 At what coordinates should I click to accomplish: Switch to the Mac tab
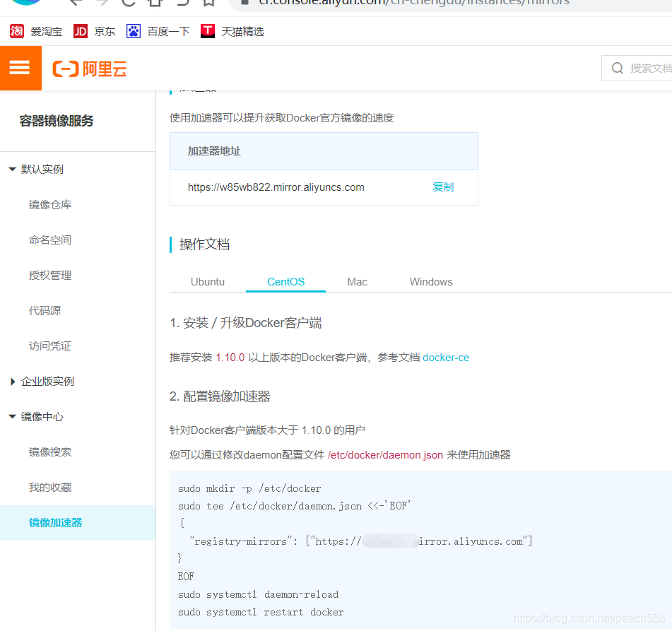tap(357, 282)
